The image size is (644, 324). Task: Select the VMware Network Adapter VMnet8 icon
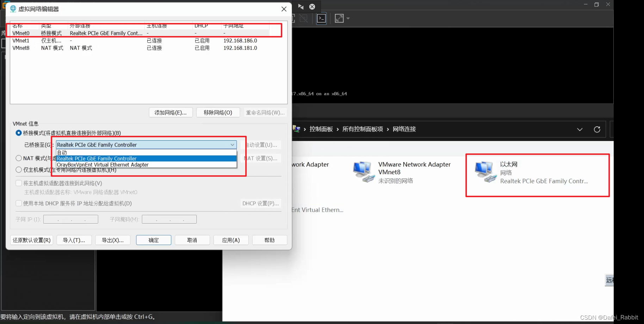364,172
